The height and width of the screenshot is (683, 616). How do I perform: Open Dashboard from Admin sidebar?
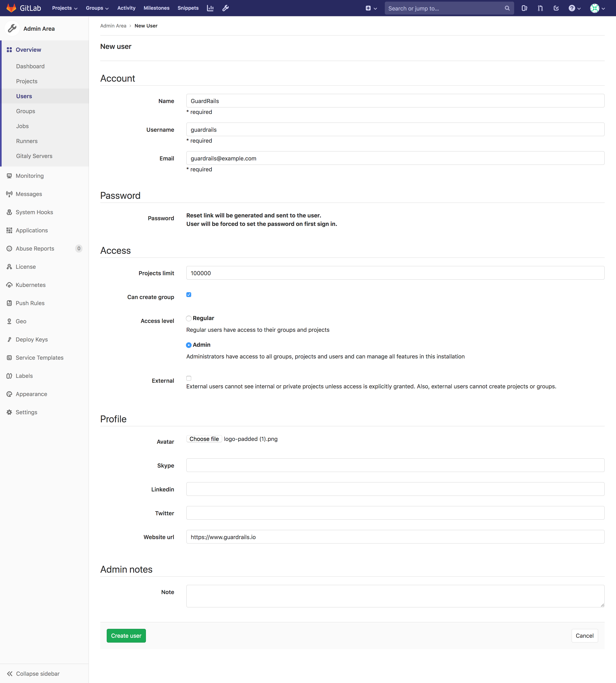pos(30,66)
